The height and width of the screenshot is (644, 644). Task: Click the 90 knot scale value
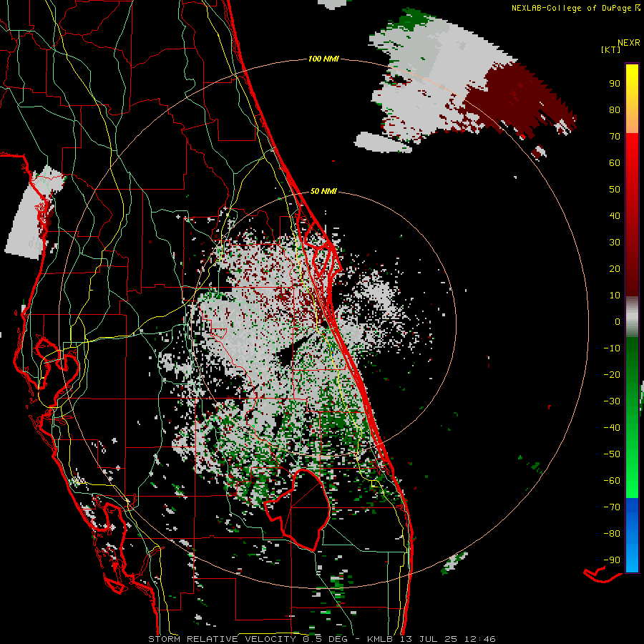point(615,84)
